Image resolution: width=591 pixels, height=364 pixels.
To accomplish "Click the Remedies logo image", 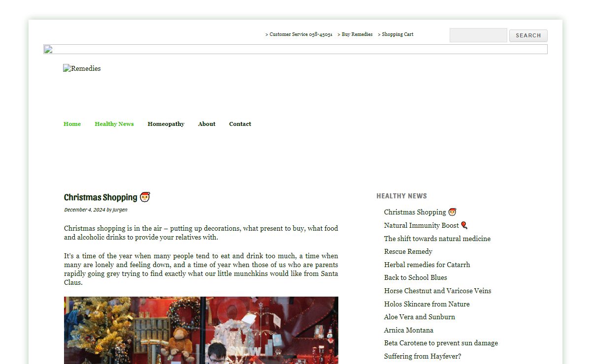I will tap(82, 69).
